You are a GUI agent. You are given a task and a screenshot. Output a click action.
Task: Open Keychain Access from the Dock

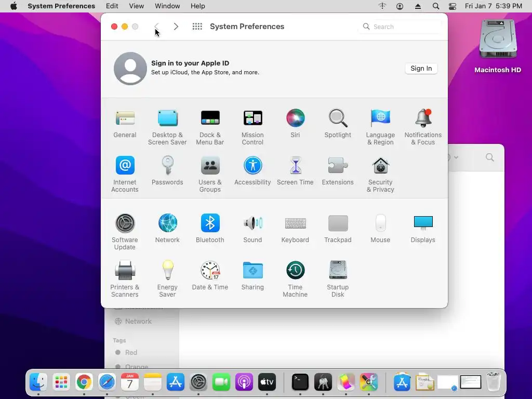[323, 382]
